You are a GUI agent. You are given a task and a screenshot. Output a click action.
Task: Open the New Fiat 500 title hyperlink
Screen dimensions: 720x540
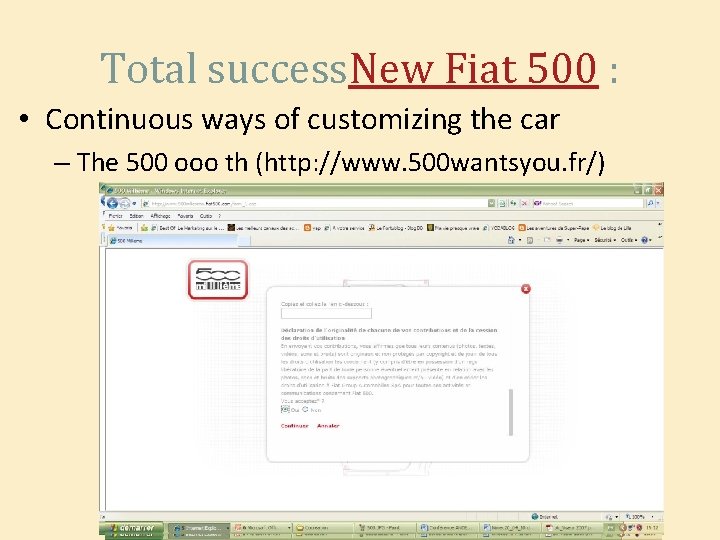click(x=473, y=69)
